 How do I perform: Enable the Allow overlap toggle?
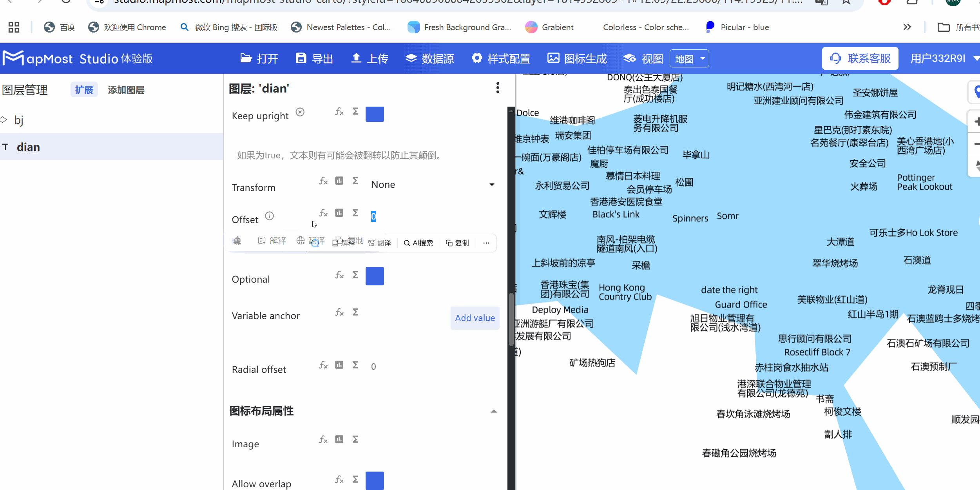click(x=374, y=480)
